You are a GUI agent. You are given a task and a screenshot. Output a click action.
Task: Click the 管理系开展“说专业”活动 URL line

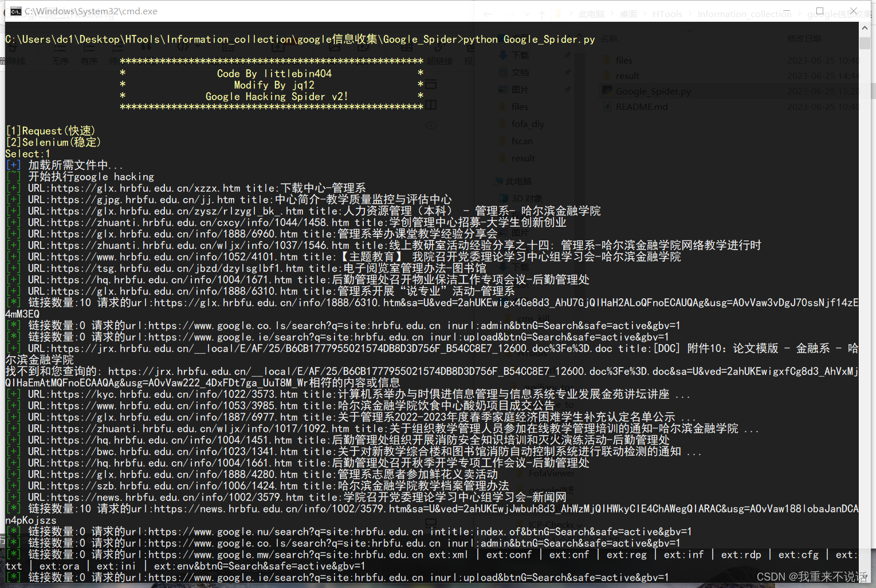click(x=260, y=291)
